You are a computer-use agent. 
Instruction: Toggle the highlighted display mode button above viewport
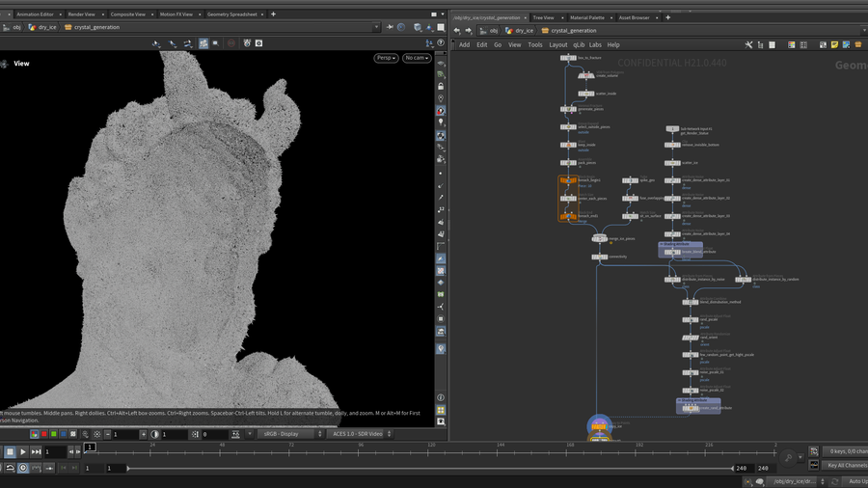coord(203,43)
